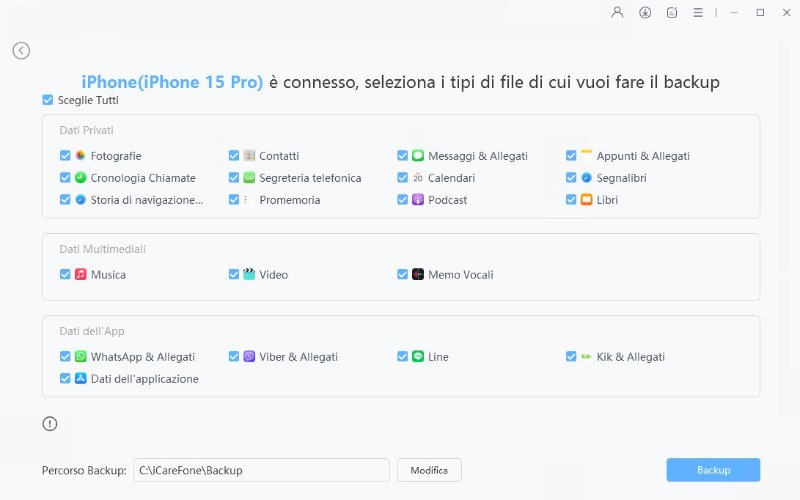Click the Viber app icon
The width and height of the screenshot is (800, 500).
coord(249,357)
